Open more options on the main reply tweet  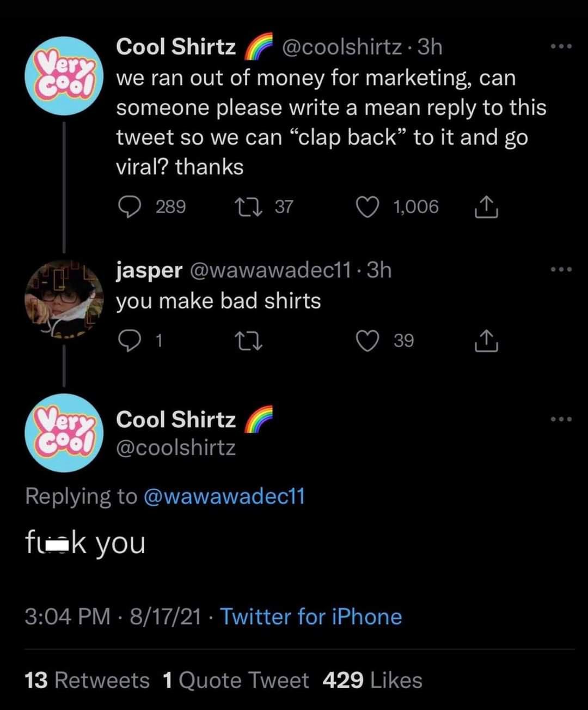point(561,419)
